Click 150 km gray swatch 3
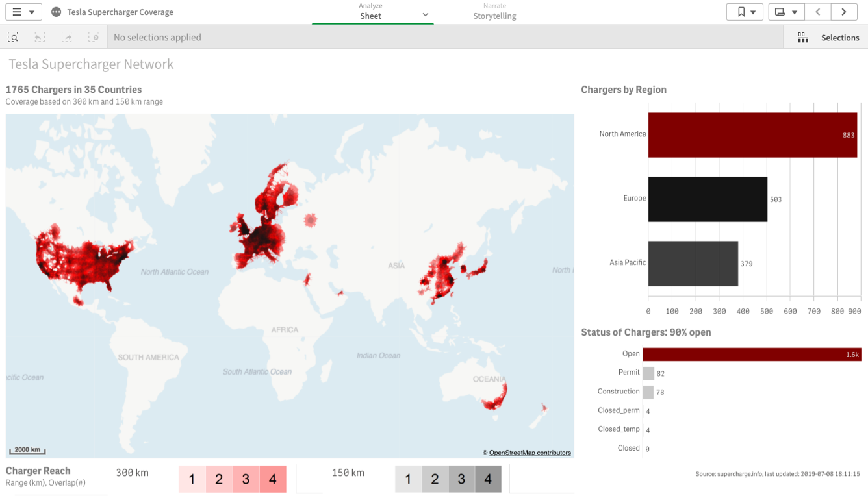Viewport: 868px width, 498px height. coord(461,479)
